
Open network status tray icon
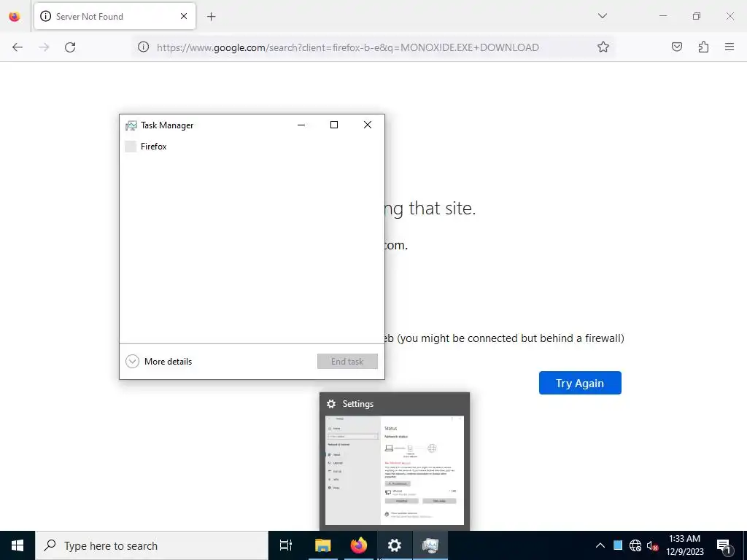point(635,545)
